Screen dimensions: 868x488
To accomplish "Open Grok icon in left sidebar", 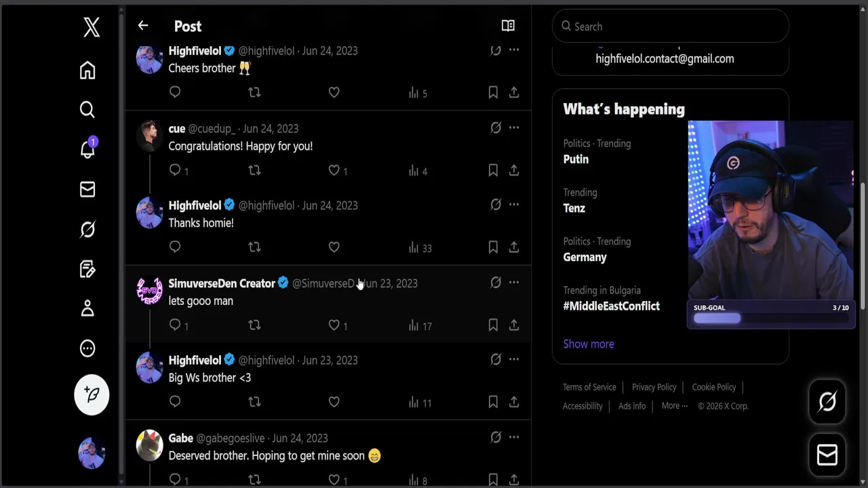I will pyautogui.click(x=87, y=230).
